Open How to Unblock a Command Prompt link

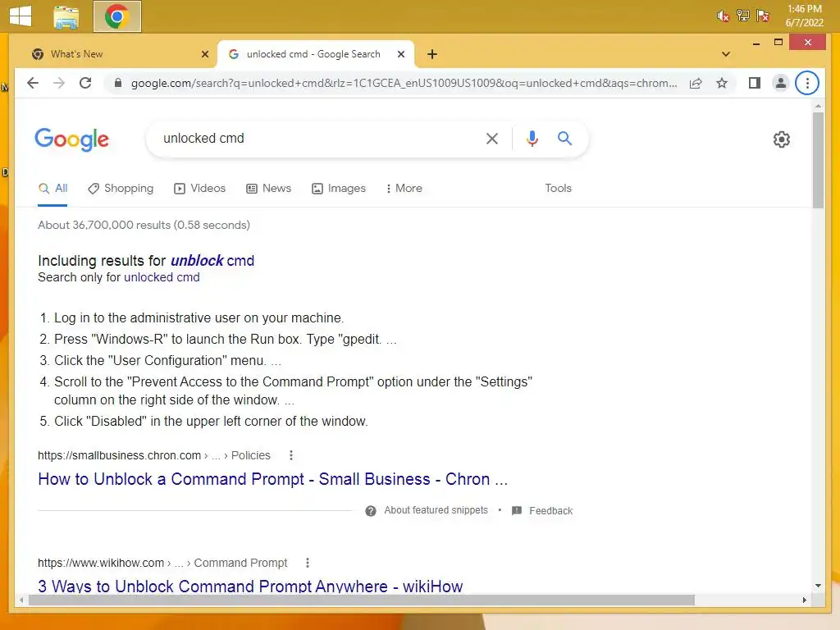(272, 479)
